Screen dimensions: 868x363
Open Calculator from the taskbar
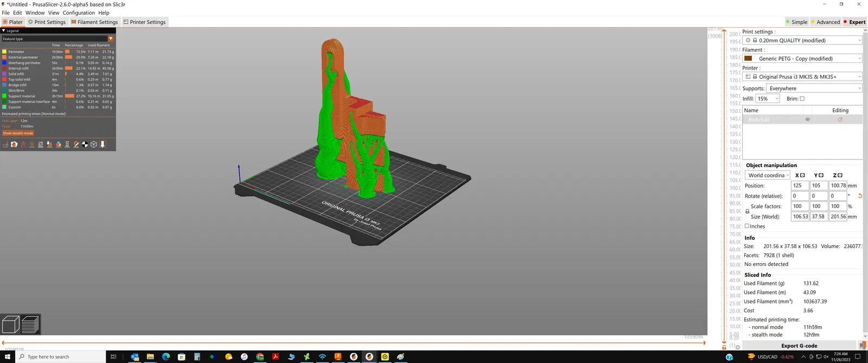[x=197, y=356]
